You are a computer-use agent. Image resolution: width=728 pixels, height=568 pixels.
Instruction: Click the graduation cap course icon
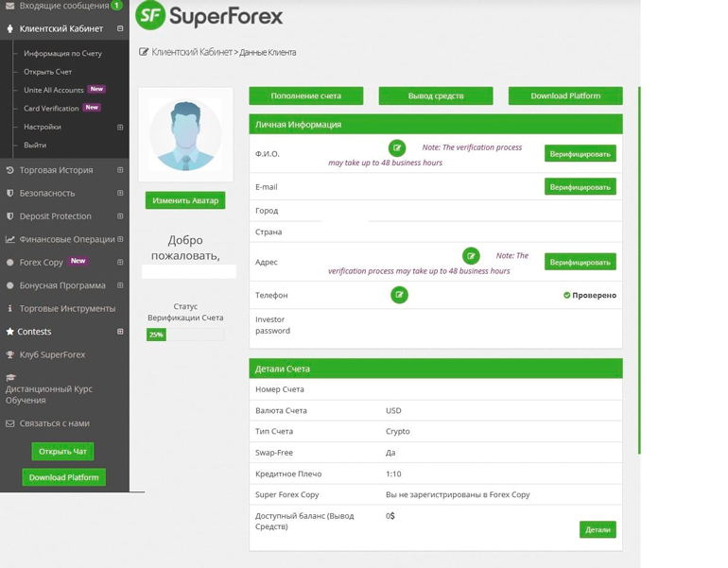pos(10,377)
